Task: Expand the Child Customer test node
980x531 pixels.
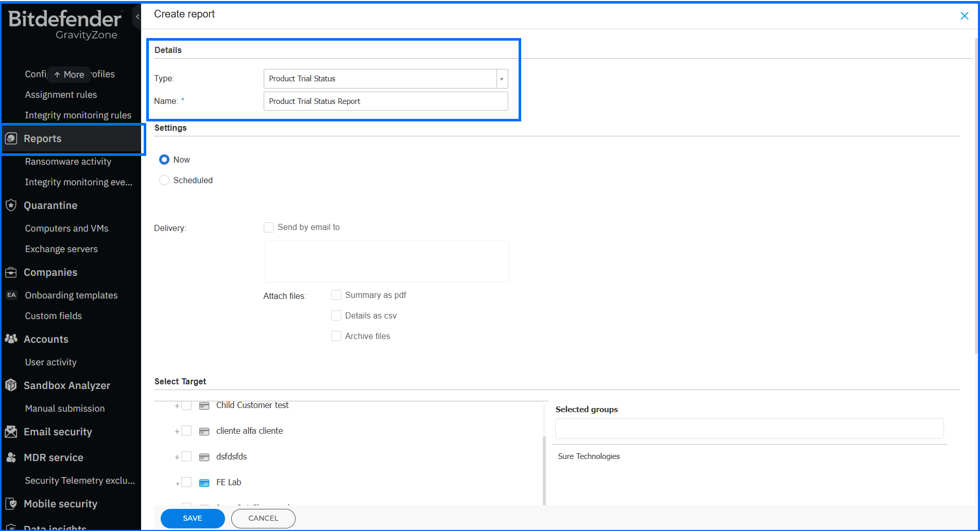Action: pos(177,406)
